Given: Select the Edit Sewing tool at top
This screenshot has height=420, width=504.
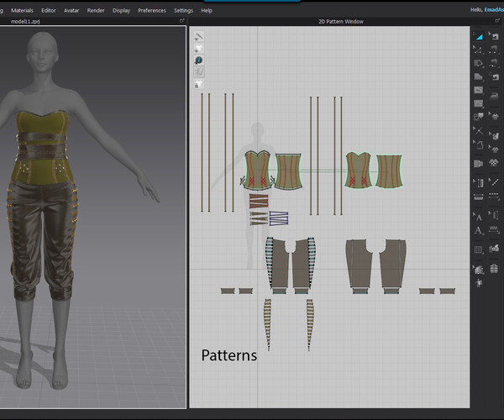Looking at the screenshot, I should [494, 36].
